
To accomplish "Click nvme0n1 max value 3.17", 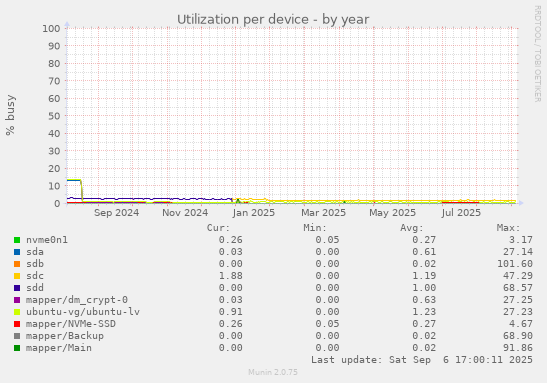I will click(x=521, y=240).
